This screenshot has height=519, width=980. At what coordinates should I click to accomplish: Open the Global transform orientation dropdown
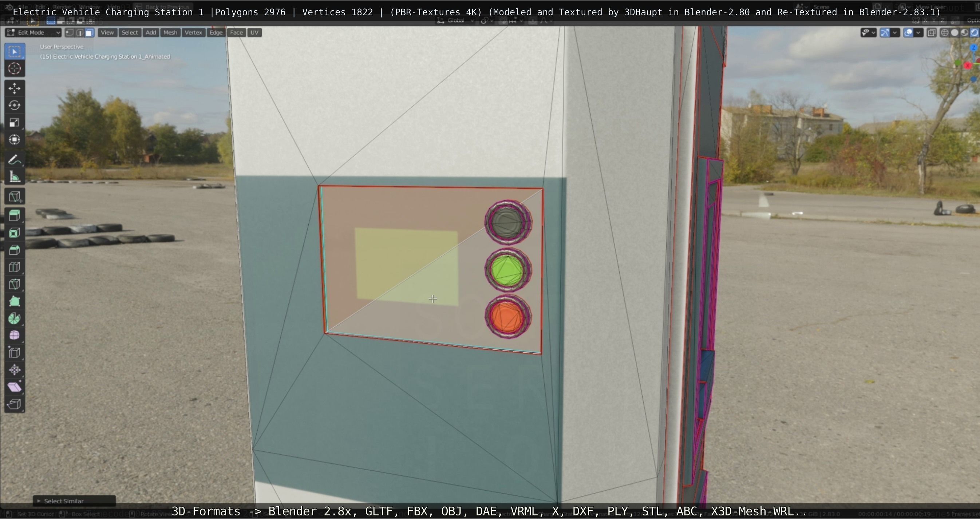point(456,20)
